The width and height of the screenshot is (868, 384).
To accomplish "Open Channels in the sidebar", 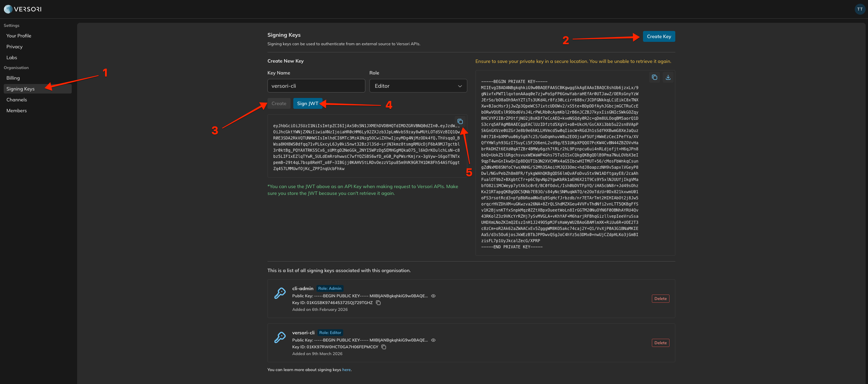I will 16,100.
